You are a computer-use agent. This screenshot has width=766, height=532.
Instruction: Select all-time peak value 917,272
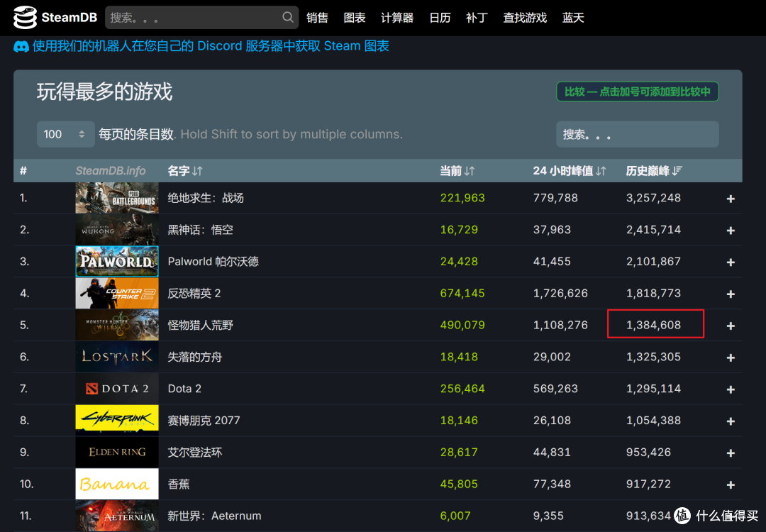649,484
